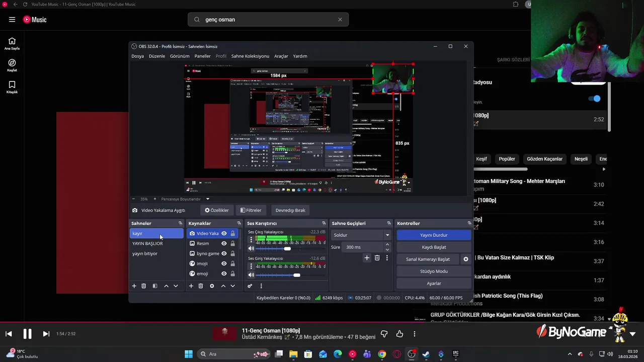Open advanced audio properties gears icon

pos(250,286)
